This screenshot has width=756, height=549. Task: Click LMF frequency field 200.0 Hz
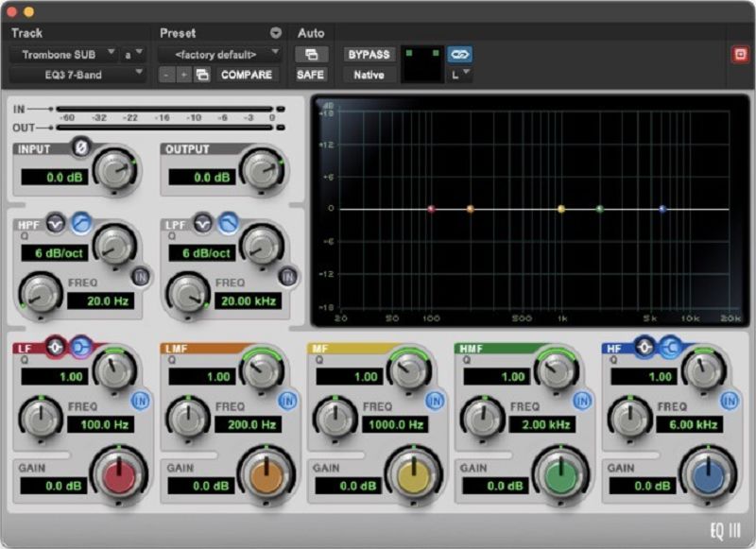(x=248, y=424)
